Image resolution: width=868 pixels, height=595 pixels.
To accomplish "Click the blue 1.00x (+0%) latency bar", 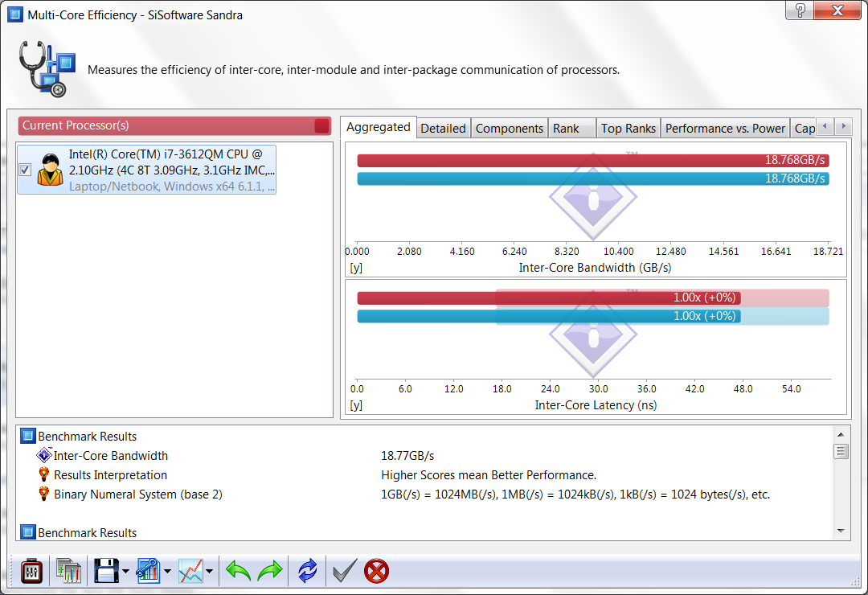I will click(549, 316).
